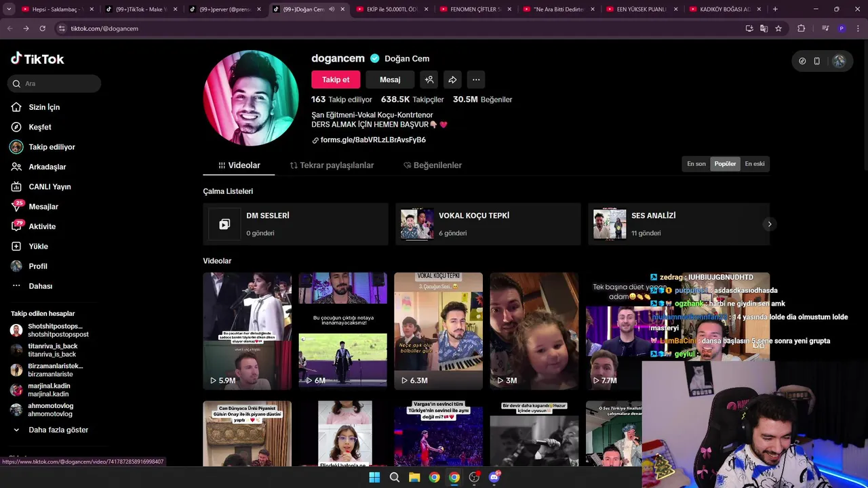This screenshot has width=868, height=488.
Task: Open forms.gle bio link
Action: tap(373, 140)
